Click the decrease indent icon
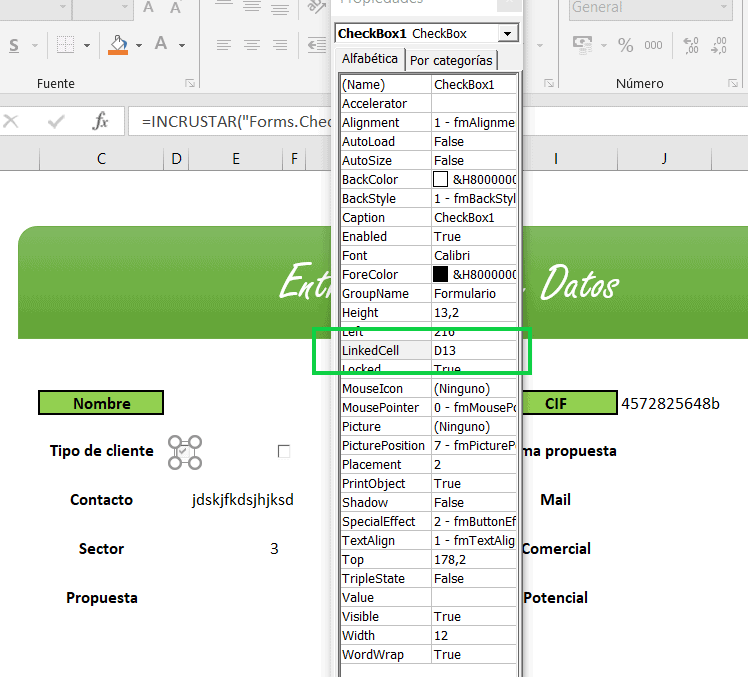748x677 pixels. point(317,45)
